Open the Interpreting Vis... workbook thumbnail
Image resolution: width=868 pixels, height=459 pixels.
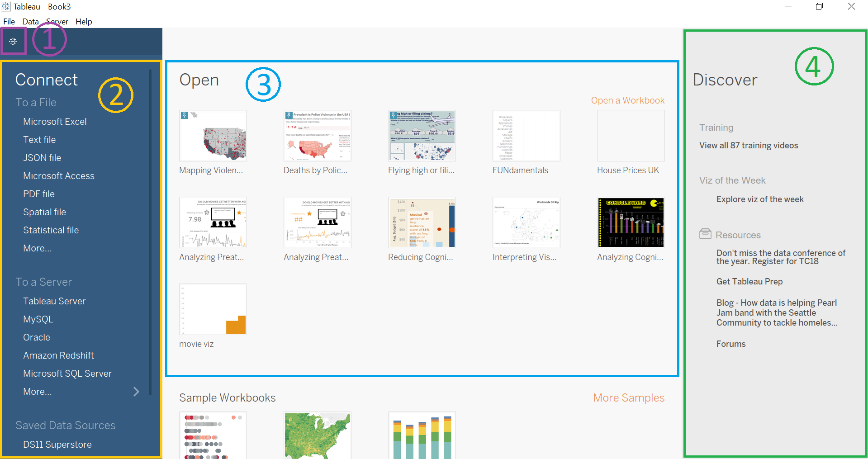526,222
